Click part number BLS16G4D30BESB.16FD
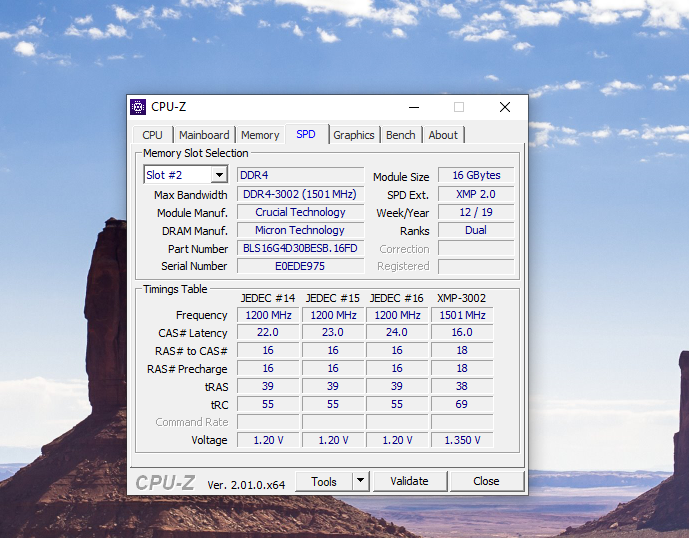Viewport: 689px width, 538px height. pyautogui.click(x=301, y=248)
